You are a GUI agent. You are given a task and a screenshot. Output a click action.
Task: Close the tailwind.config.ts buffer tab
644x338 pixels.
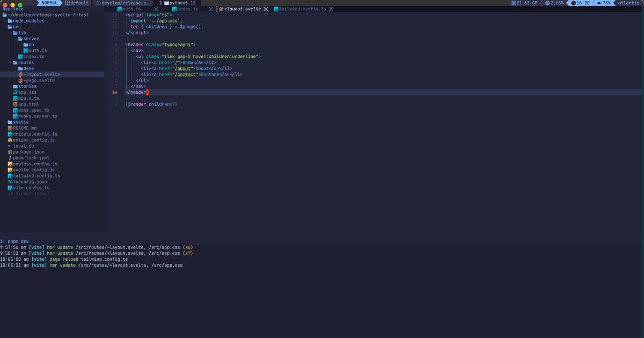point(331,9)
